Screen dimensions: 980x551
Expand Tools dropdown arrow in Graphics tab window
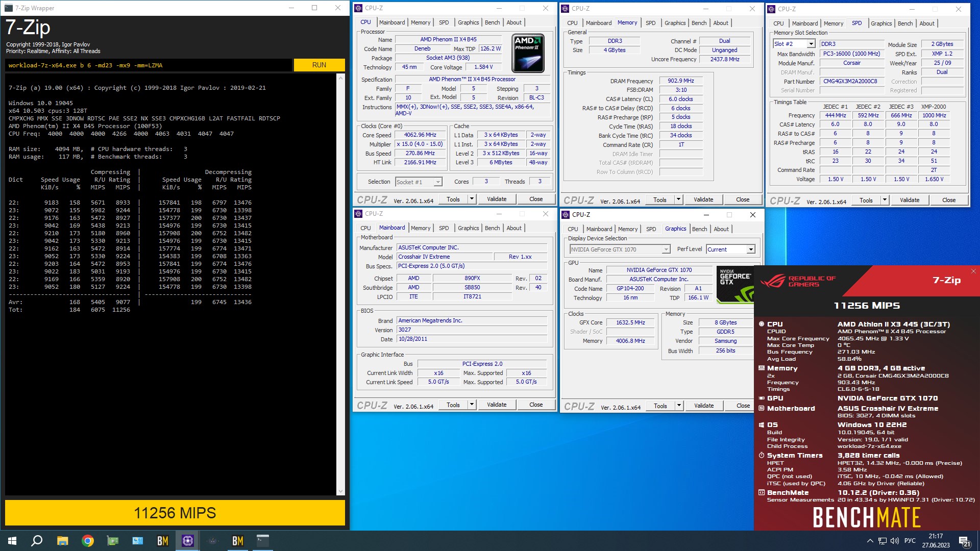[679, 406]
